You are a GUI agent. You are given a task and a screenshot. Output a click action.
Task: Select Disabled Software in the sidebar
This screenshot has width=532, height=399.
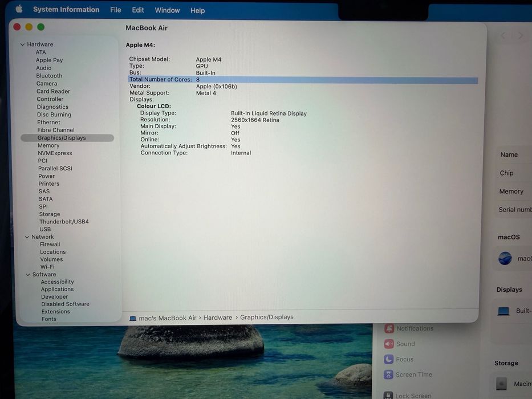pyautogui.click(x=66, y=304)
